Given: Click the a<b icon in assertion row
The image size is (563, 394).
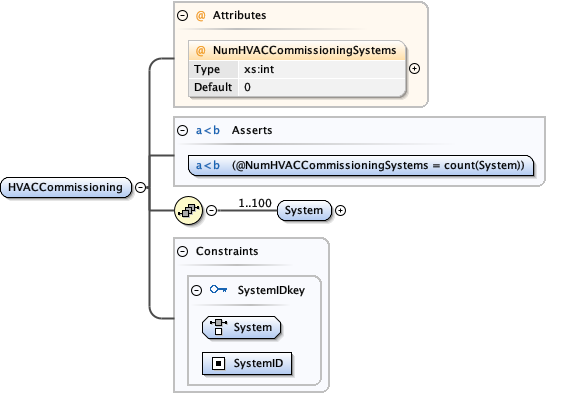Looking at the screenshot, I should coord(208,165).
